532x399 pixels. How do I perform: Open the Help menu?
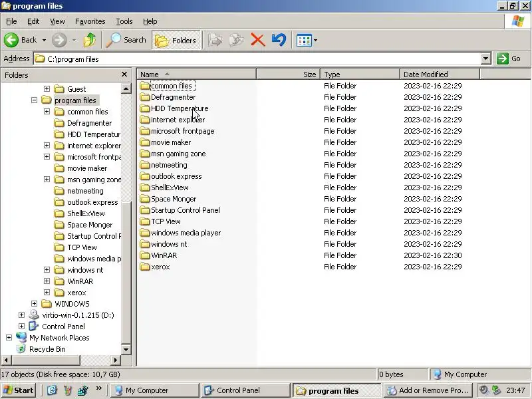150,21
